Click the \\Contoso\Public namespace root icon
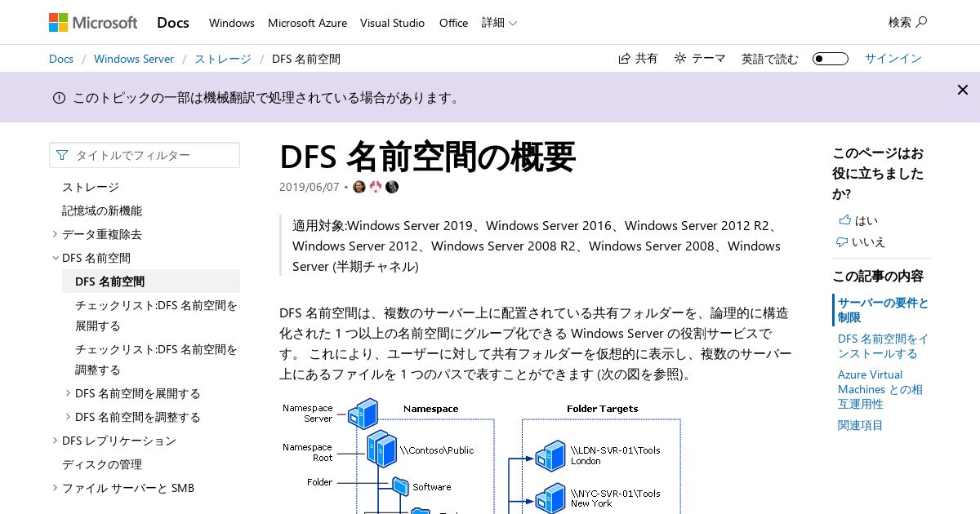This screenshot has height=514, width=980. coord(381,449)
